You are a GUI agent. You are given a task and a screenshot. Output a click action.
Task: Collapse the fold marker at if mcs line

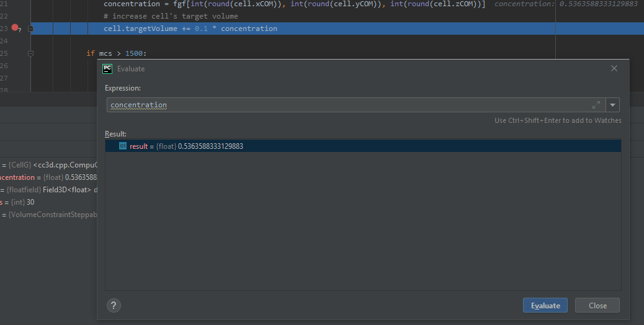[x=30, y=53]
